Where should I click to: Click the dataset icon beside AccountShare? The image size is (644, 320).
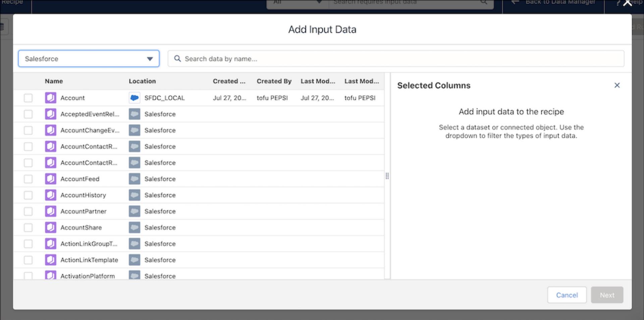tap(51, 228)
